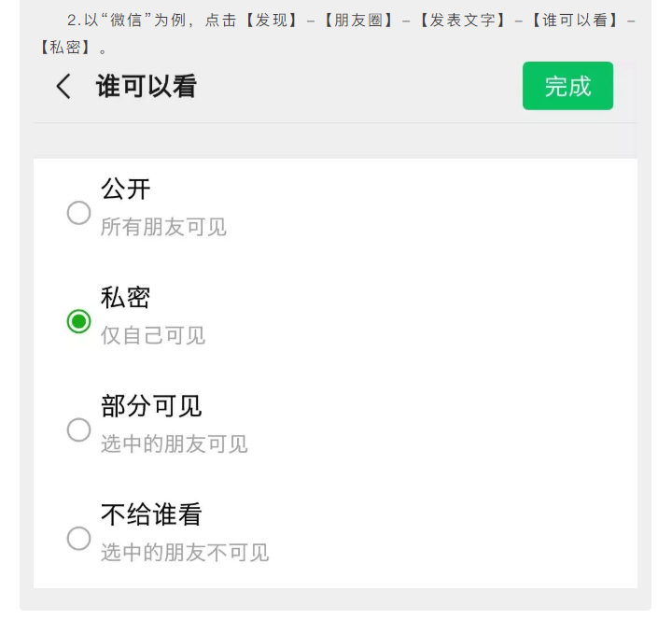
Task: Toggle the selected 私密 green radio button
Action: 78,321
